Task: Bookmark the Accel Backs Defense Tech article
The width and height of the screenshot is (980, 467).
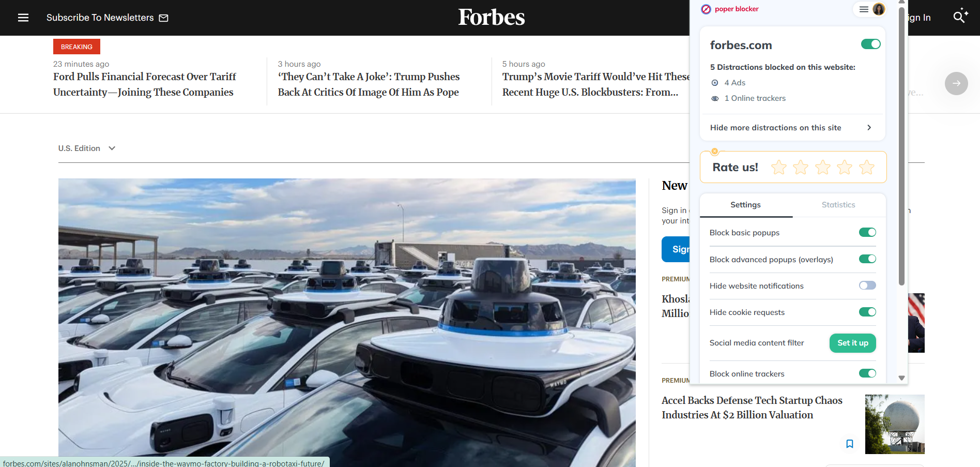Action: (850, 444)
